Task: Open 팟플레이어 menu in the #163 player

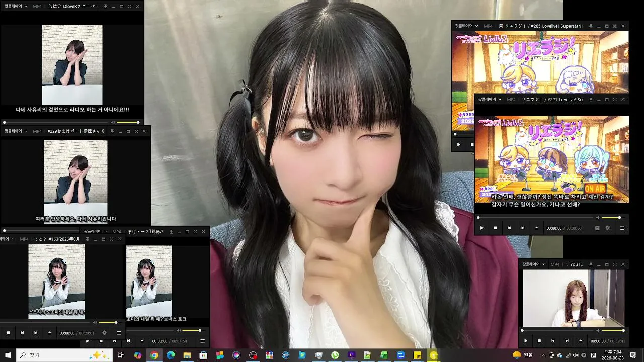Action: point(7,239)
